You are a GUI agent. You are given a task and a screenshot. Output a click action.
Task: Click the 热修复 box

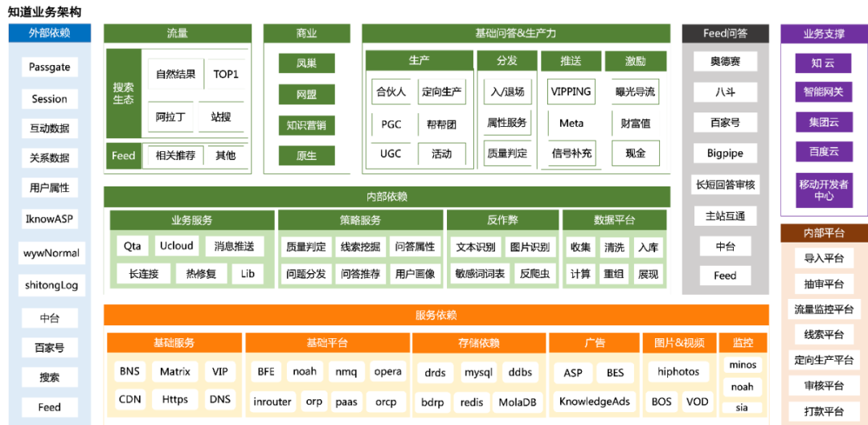click(x=202, y=273)
